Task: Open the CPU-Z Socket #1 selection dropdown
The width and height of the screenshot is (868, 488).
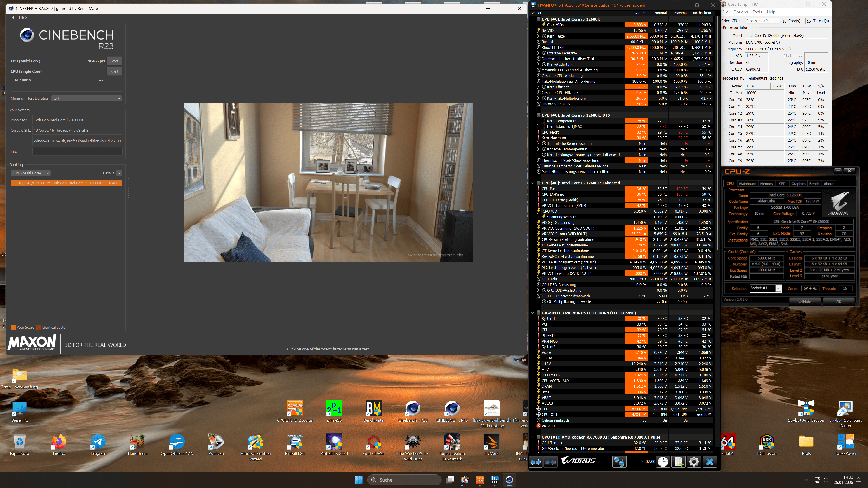Action: pos(778,289)
